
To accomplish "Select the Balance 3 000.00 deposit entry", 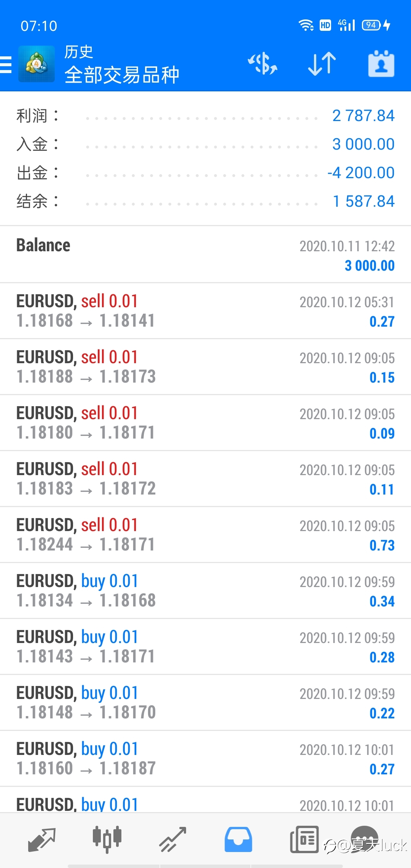I will pos(205,255).
